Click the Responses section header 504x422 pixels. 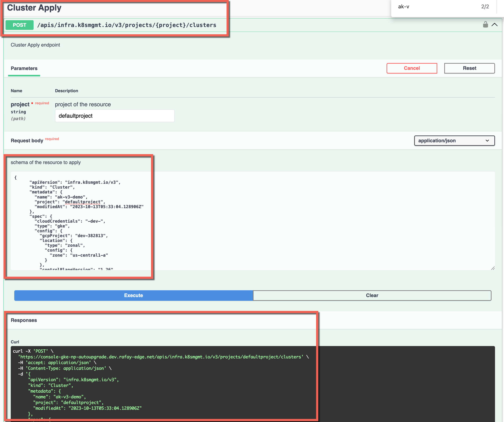(x=24, y=320)
